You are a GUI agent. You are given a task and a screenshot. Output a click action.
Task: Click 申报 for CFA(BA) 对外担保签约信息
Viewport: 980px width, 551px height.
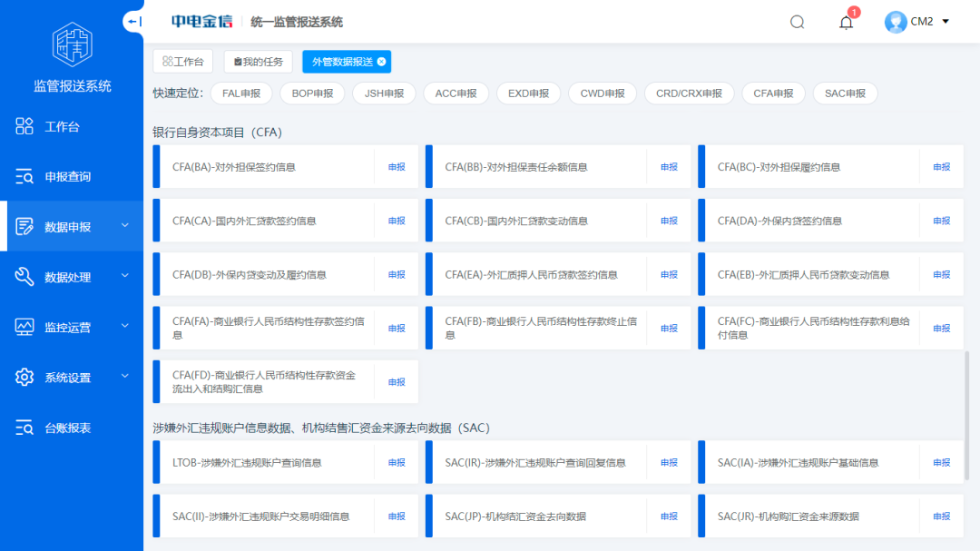[x=397, y=167]
